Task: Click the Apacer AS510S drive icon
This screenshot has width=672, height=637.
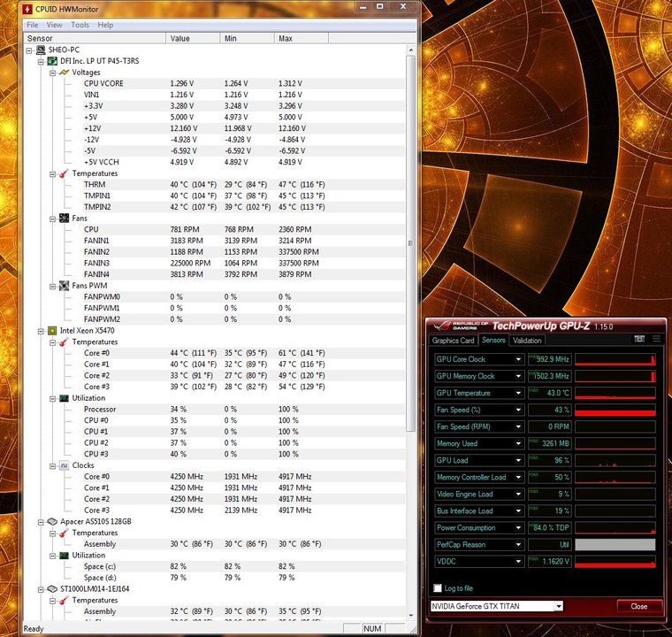Action: pos(52,522)
